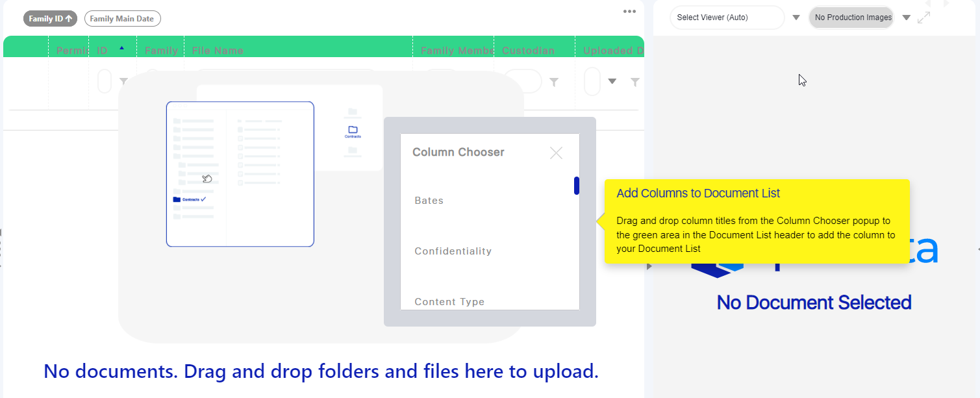This screenshot has width=980, height=398.
Task: Click the Custodian column filter funnel icon
Action: 554,81
